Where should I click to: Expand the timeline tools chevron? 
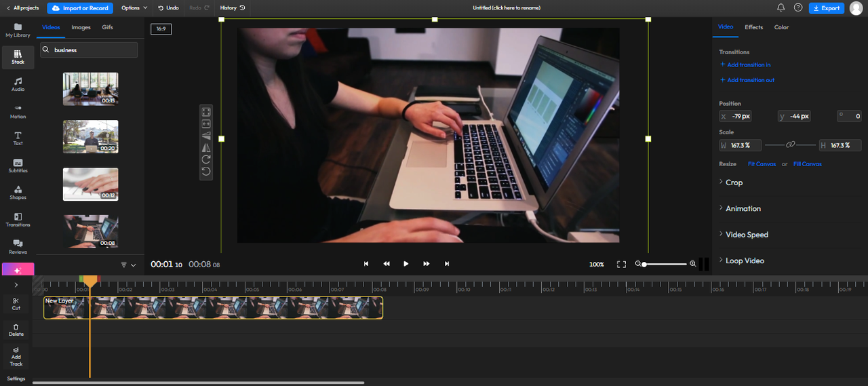point(16,285)
